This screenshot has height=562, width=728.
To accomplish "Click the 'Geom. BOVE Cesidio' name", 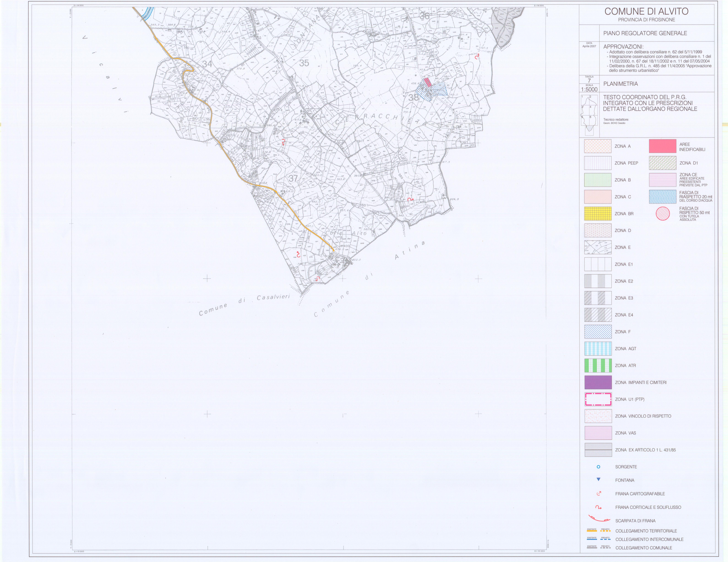I will pos(614,123).
